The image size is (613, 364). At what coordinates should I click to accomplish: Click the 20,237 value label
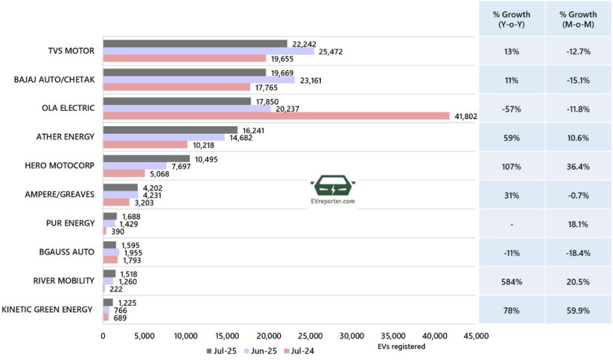tap(287, 109)
